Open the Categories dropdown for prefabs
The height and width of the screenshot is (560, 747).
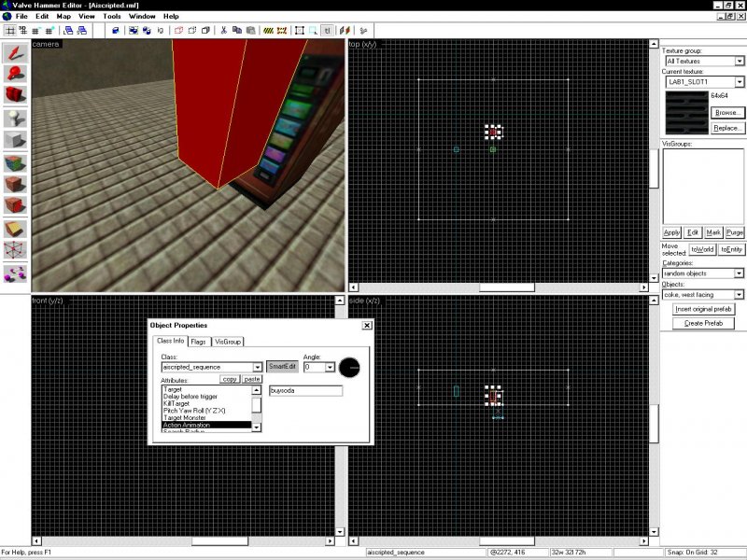coord(739,273)
